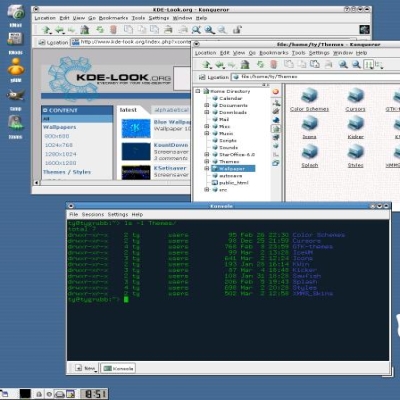Collapse Home Directory tree root
The height and width of the screenshot is (400, 400).
click(x=198, y=91)
